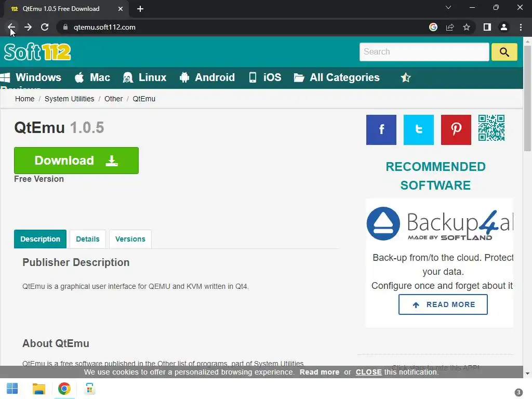Open the Chrome profile icon
Image resolution: width=532 pixels, height=399 pixels.
click(504, 27)
